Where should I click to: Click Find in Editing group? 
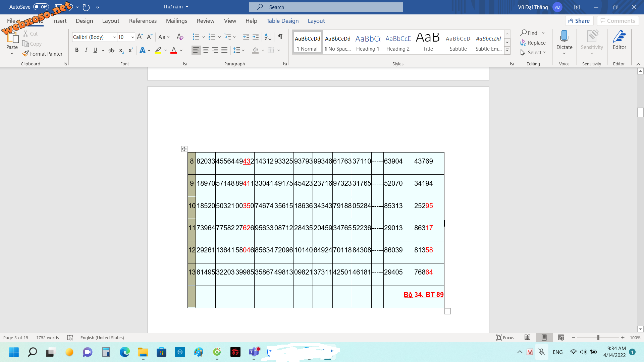tap(529, 33)
